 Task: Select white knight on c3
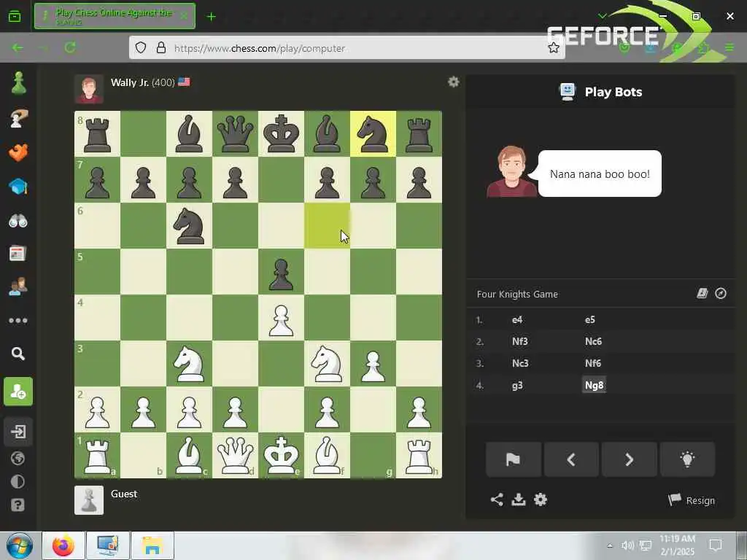coord(189,364)
